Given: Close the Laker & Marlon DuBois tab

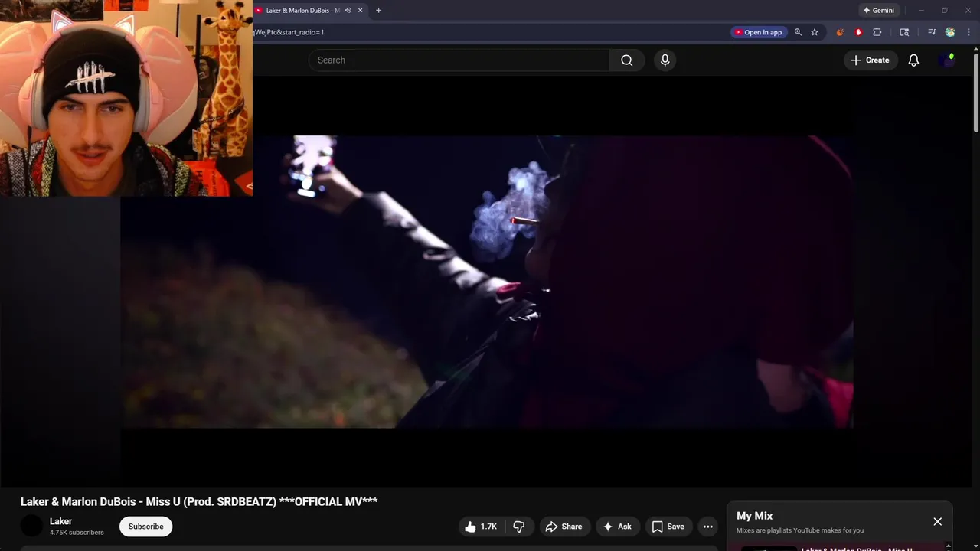Looking at the screenshot, I should pos(360,11).
